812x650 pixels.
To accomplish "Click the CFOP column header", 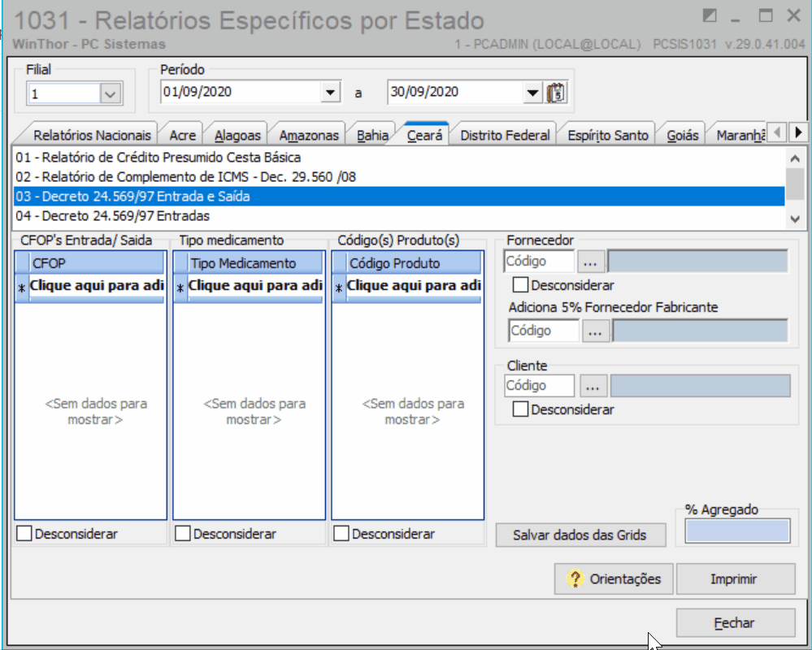I will coord(97,263).
